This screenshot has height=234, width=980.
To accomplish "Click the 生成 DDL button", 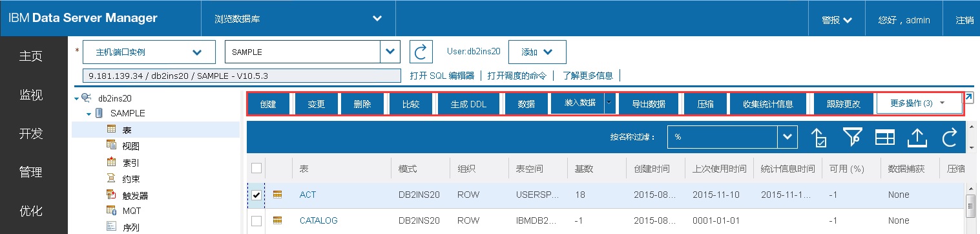I will click(469, 104).
